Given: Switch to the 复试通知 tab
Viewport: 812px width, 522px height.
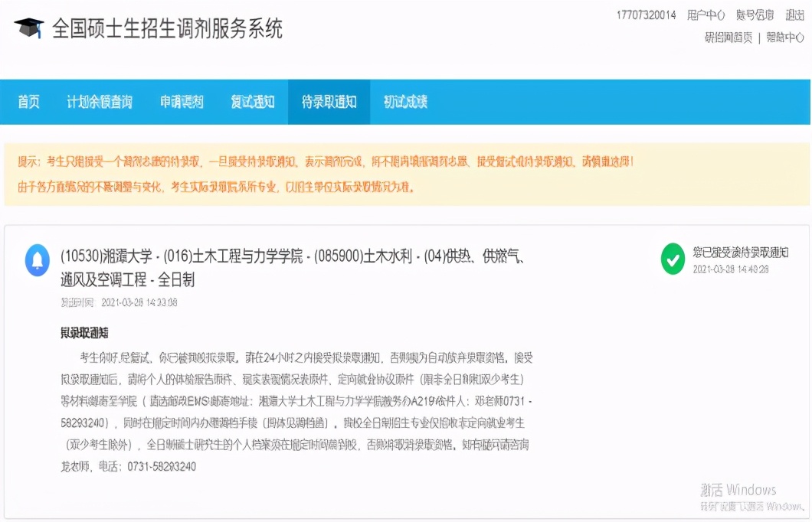Looking at the screenshot, I should [253, 103].
